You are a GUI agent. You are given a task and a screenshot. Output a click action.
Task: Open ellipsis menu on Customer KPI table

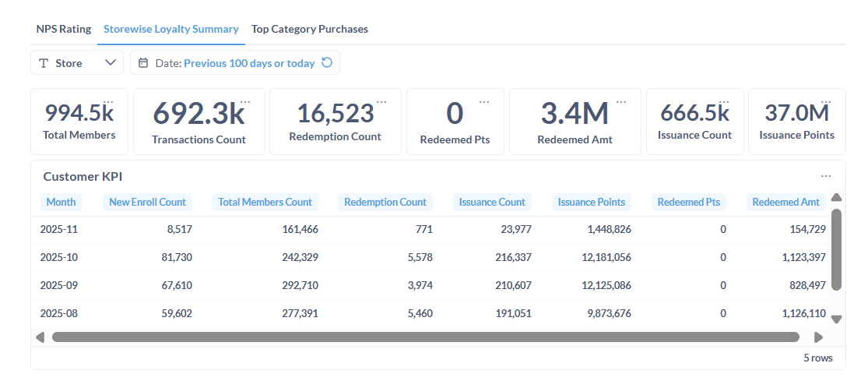(x=825, y=176)
